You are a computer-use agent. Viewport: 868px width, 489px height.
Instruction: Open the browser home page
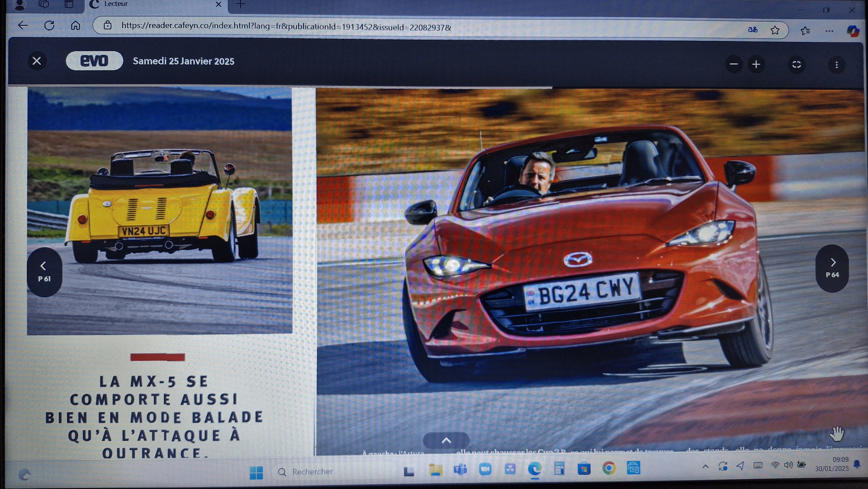click(x=76, y=26)
